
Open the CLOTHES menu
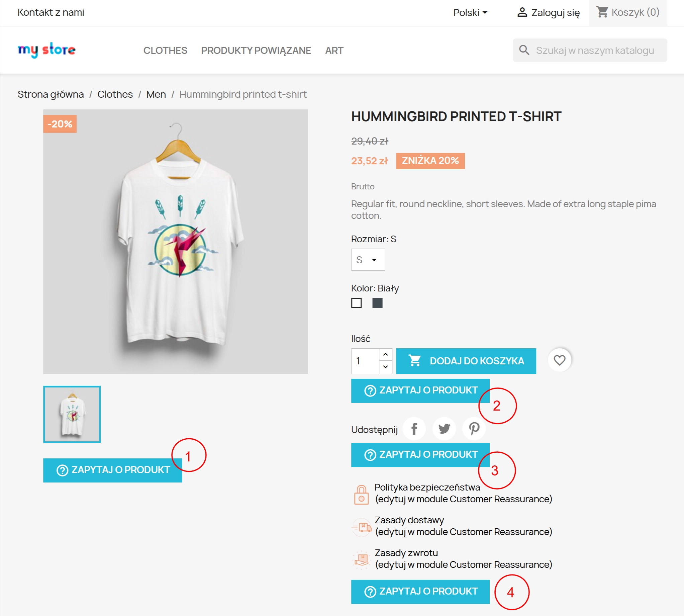click(166, 51)
